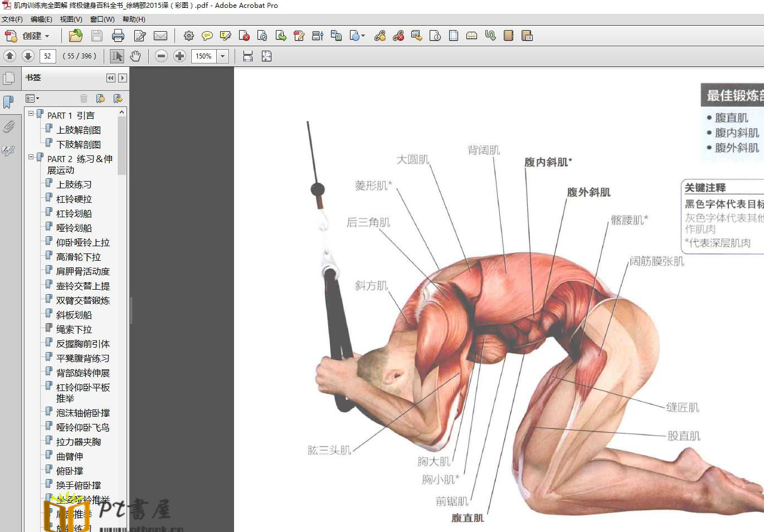Viewport: 764px width, 532px height.
Task: Select the 仰卧哑铃上拉 bookmark
Action: click(83, 242)
